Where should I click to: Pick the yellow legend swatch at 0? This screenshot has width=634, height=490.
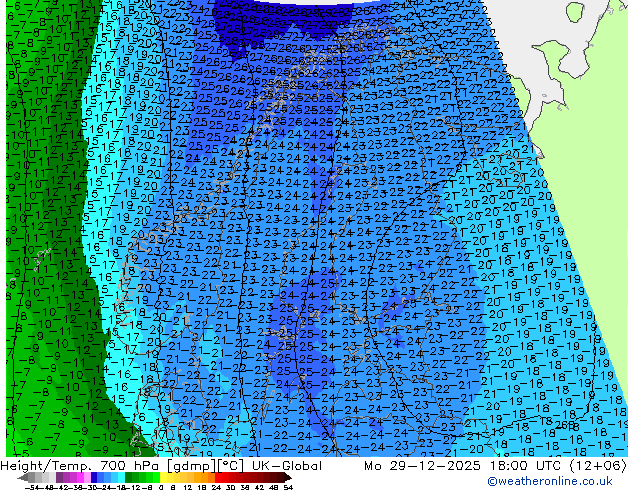164,478
